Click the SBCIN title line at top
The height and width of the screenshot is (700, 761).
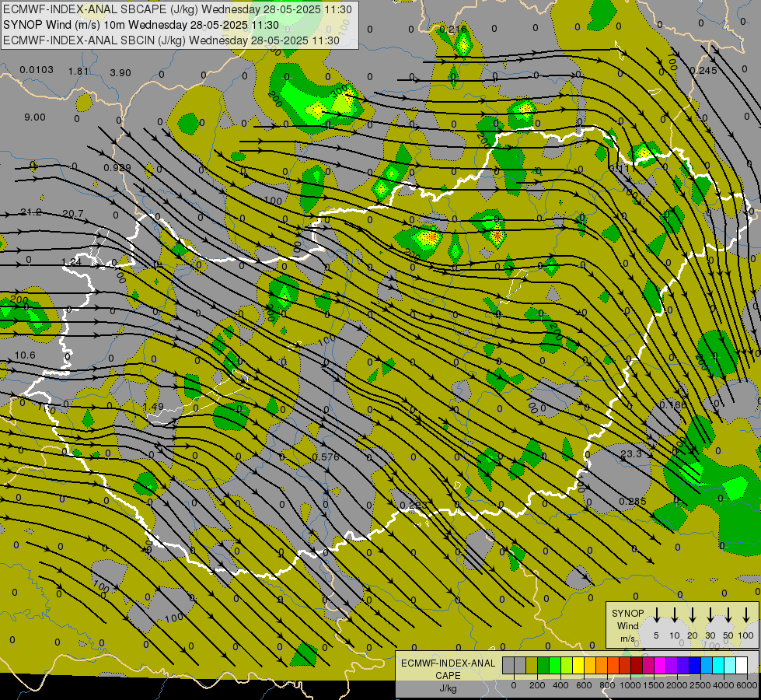[171, 40]
